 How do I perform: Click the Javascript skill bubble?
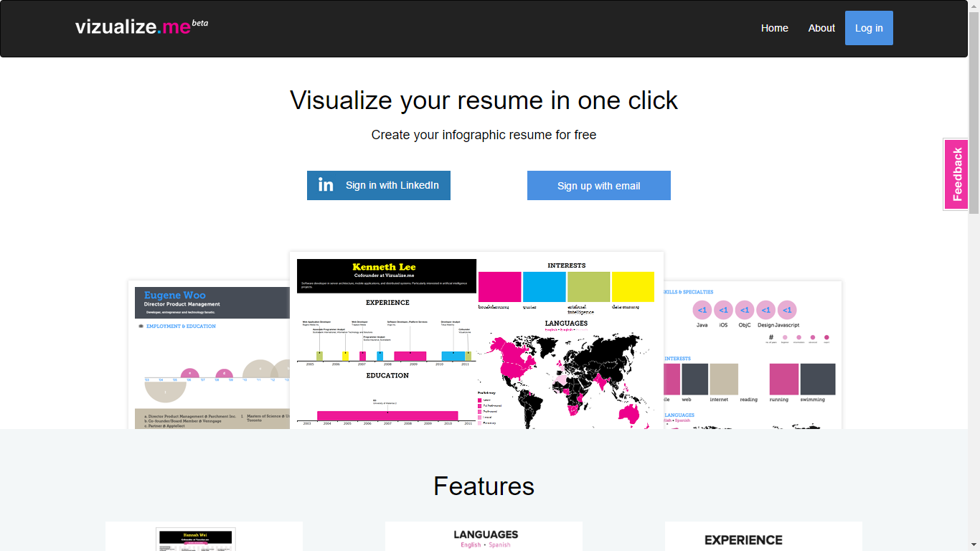[x=787, y=310]
